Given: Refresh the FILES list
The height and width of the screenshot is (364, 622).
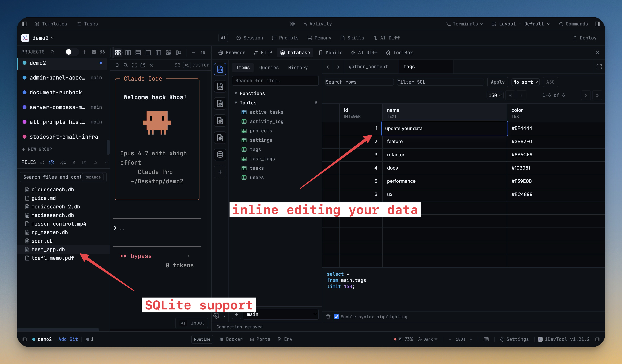Looking at the screenshot, I should [42, 162].
